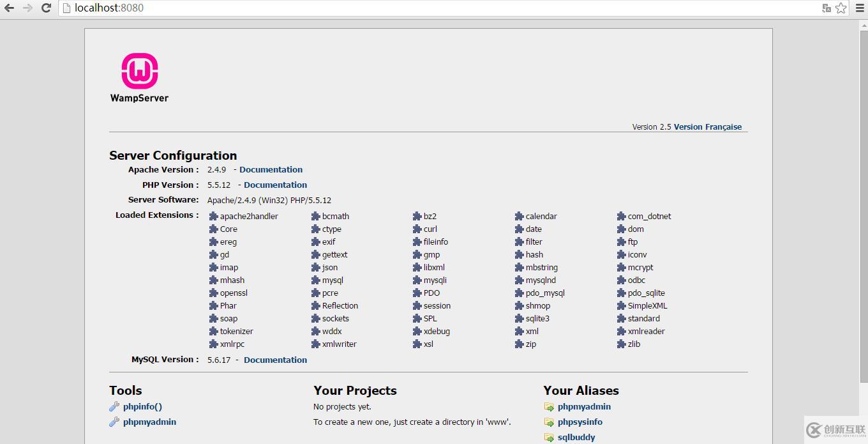Click puzzle icon next to bz2
Viewport: 868px width, 444px height.
(417, 217)
